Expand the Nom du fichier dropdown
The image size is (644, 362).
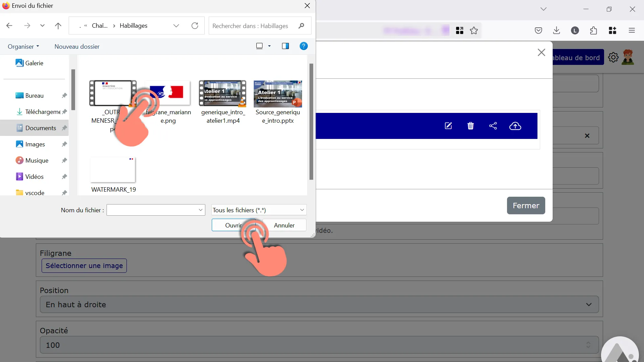tap(201, 210)
